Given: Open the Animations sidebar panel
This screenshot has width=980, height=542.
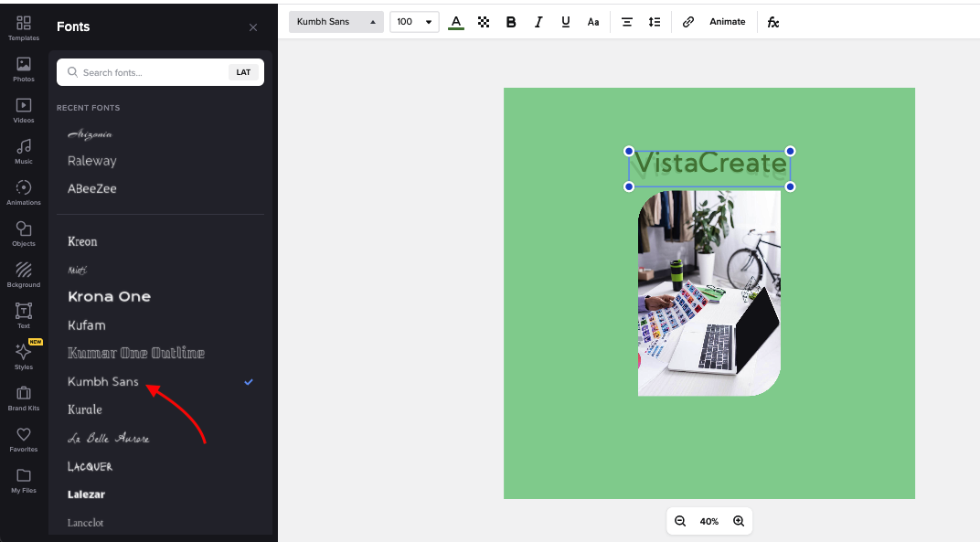Looking at the screenshot, I should (x=24, y=193).
